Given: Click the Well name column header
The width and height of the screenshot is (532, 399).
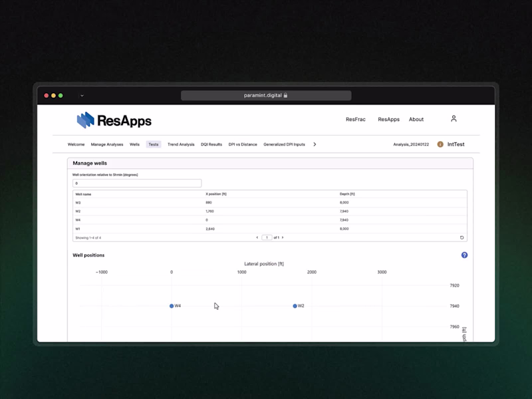Looking at the screenshot, I should (x=83, y=194).
